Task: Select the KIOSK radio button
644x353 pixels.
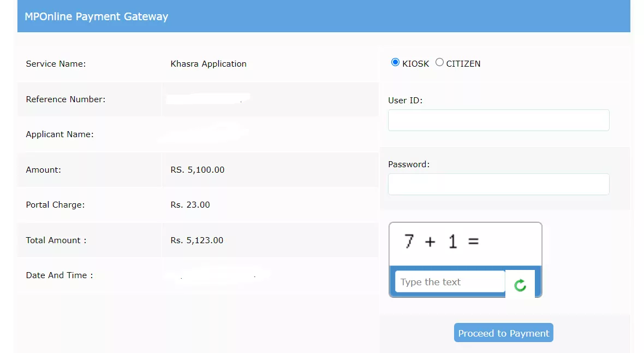Action: pos(395,62)
